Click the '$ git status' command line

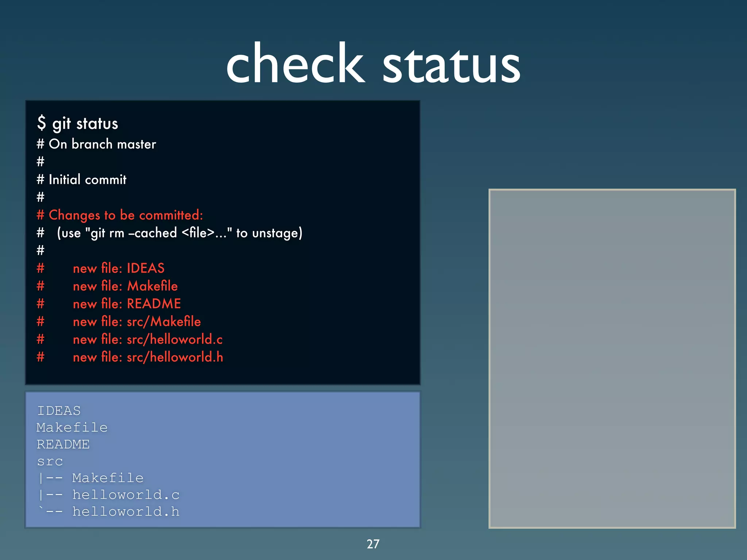(x=78, y=123)
